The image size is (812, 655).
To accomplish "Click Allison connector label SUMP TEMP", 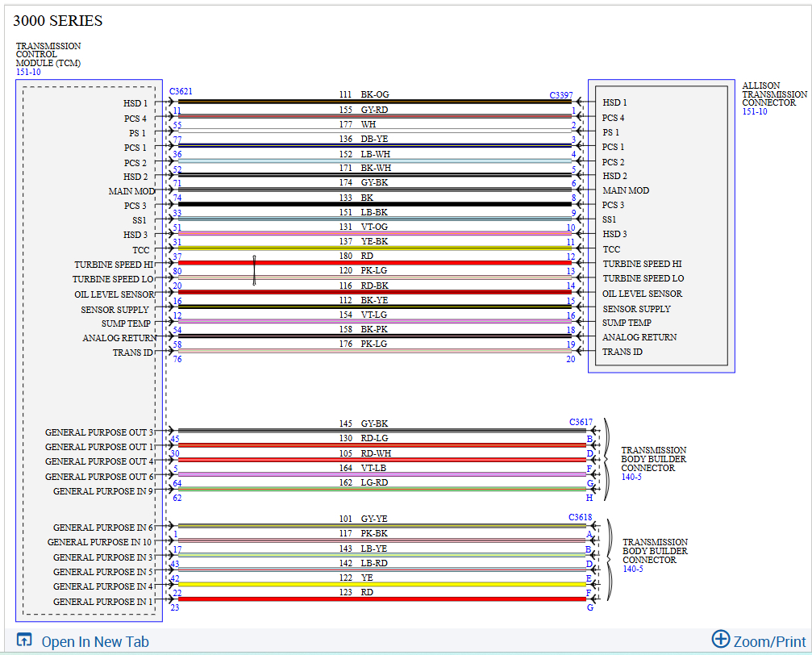I will (627, 323).
